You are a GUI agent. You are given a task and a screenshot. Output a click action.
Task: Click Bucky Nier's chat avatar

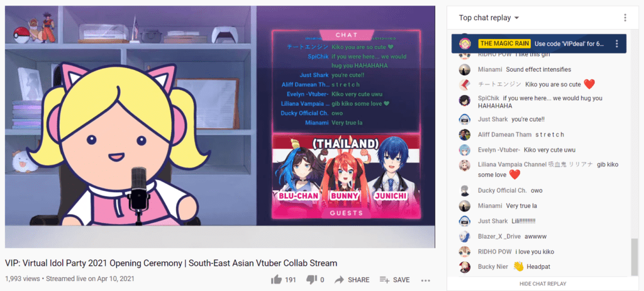click(x=465, y=266)
